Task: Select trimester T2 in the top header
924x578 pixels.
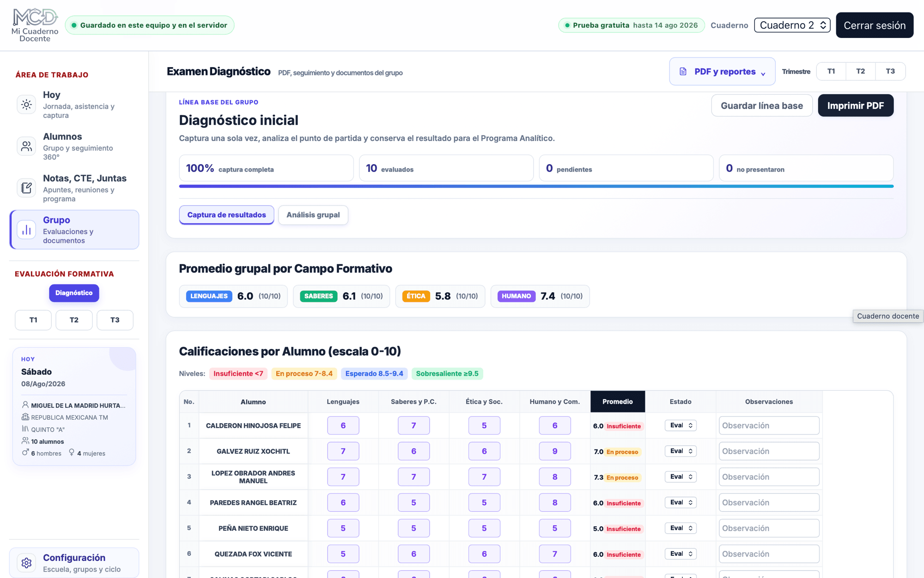Action: (861, 71)
